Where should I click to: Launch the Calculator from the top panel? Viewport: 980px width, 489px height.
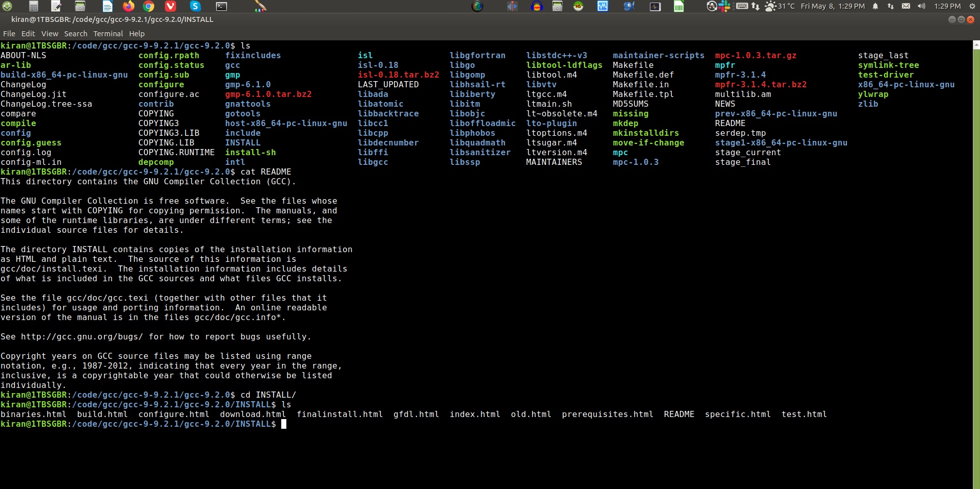[x=33, y=6]
